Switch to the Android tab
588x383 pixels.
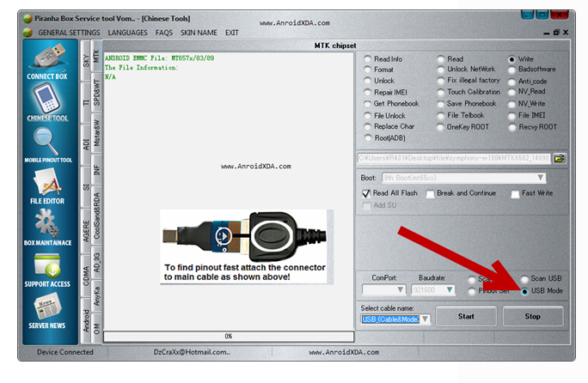point(86,321)
